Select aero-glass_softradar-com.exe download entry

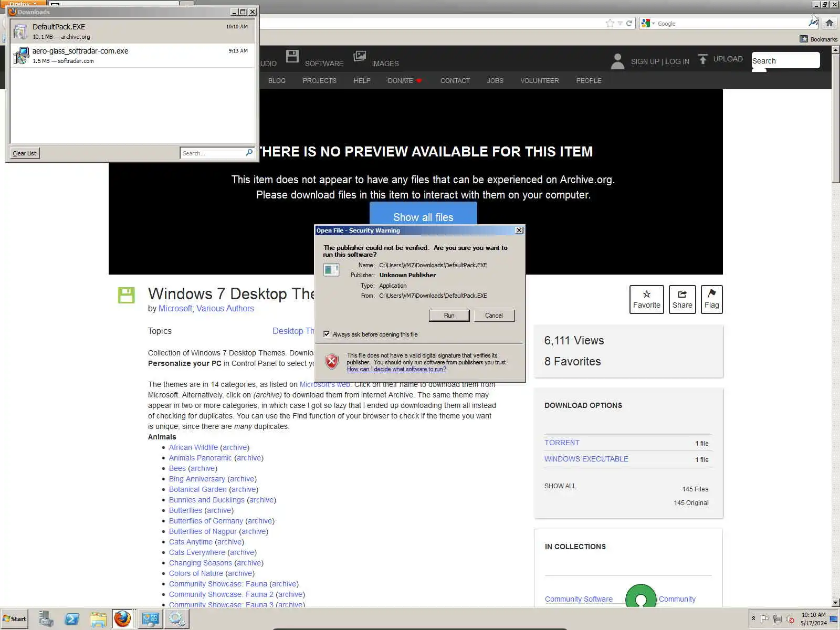[x=132, y=55]
